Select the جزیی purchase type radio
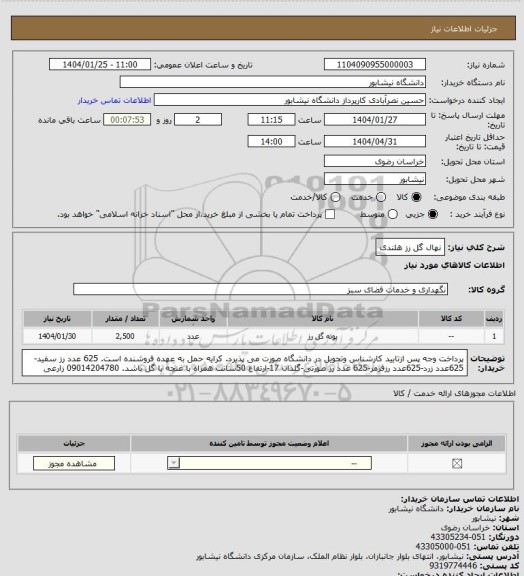 point(433,214)
